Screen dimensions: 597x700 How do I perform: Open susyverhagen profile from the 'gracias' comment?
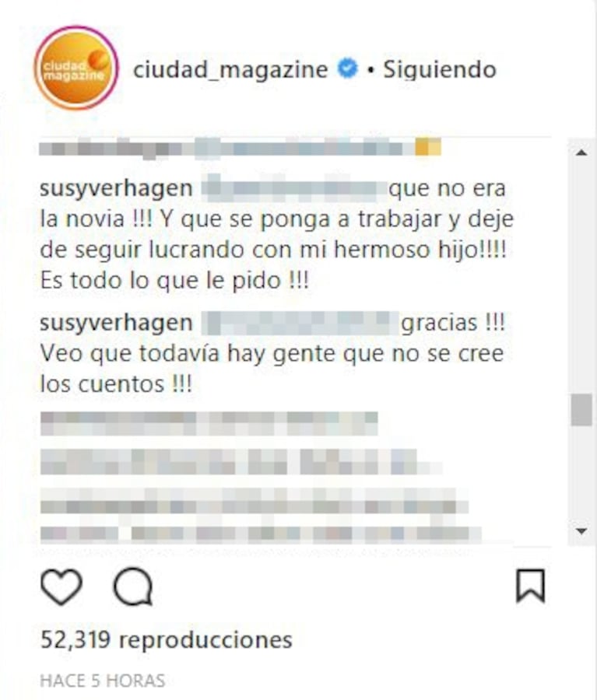pyautogui.click(x=116, y=324)
